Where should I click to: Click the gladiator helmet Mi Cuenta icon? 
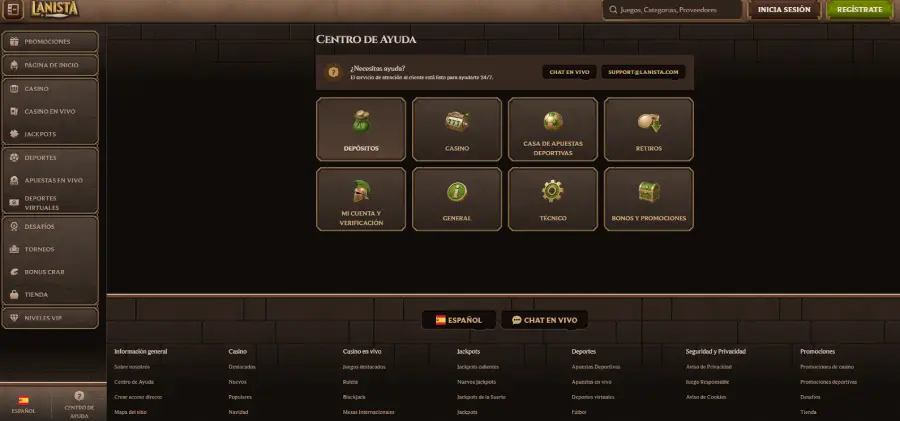point(361,191)
